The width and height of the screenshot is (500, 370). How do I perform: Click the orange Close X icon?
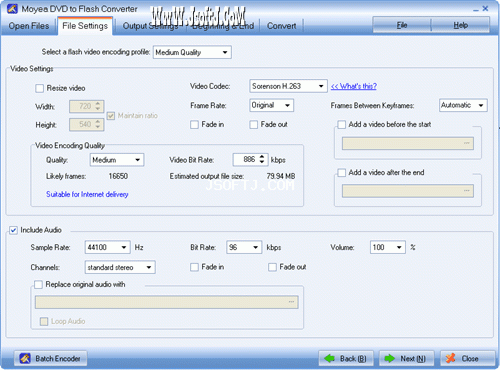(450, 358)
